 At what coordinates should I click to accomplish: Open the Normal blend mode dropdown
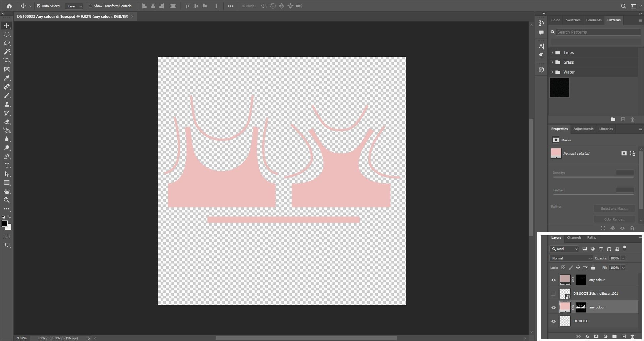point(570,258)
